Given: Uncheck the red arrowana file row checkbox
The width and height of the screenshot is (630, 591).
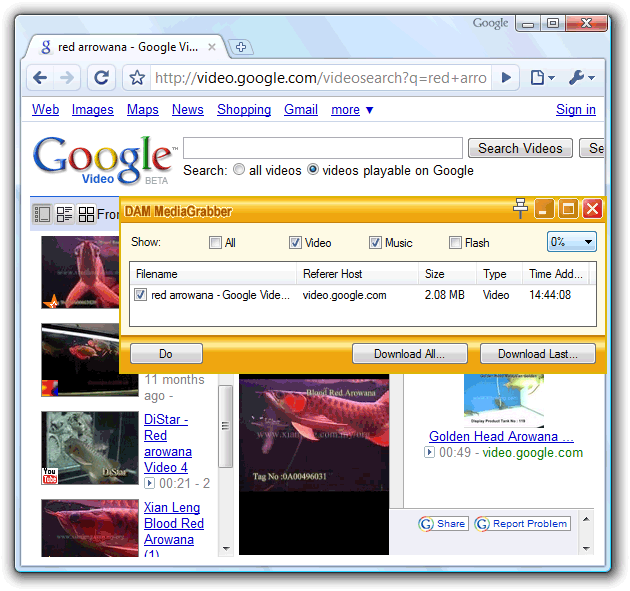Looking at the screenshot, I should click(140, 294).
